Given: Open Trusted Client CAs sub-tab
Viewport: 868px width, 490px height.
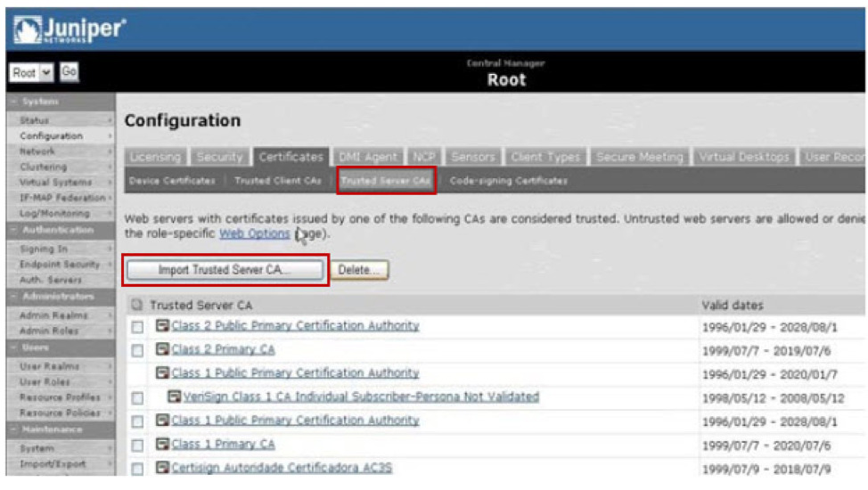Looking at the screenshot, I should (278, 181).
